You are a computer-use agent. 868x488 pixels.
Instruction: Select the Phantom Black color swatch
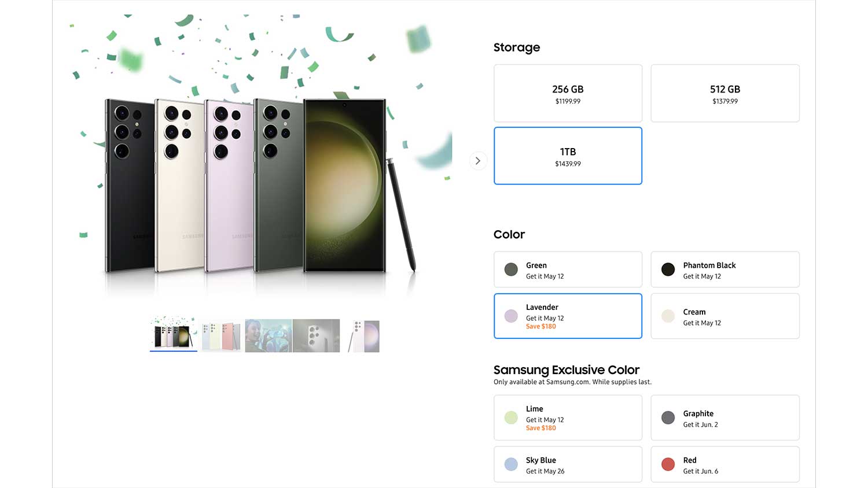(x=668, y=269)
